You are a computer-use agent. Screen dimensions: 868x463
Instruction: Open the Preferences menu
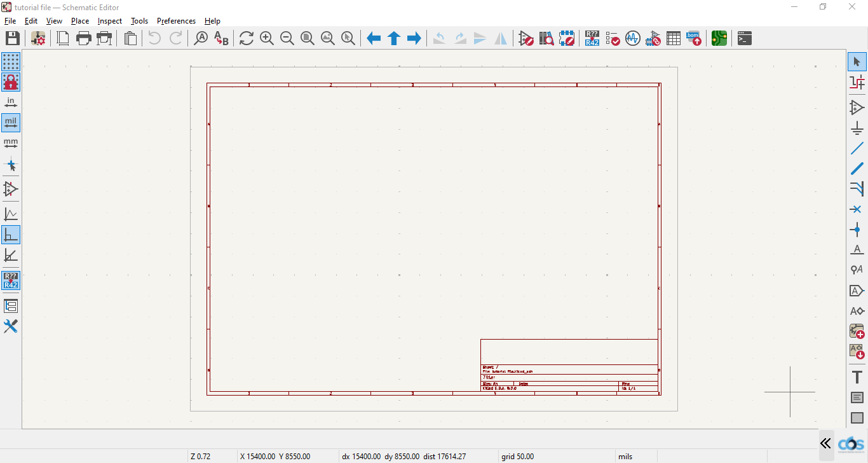click(x=176, y=21)
